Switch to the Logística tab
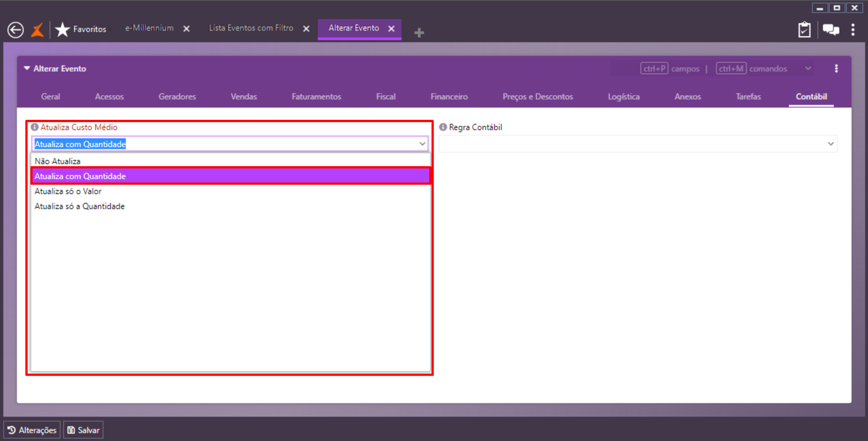Image resolution: width=868 pixels, height=441 pixels. tap(623, 97)
